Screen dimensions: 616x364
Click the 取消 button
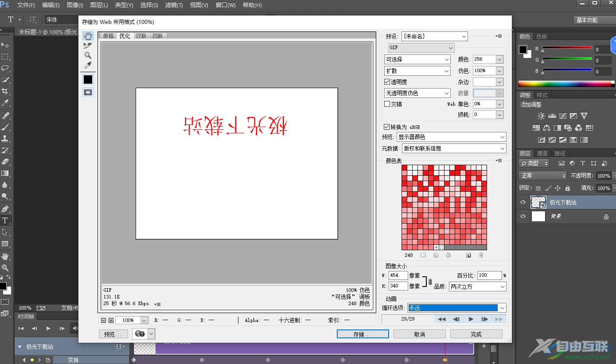pos(420,334)
